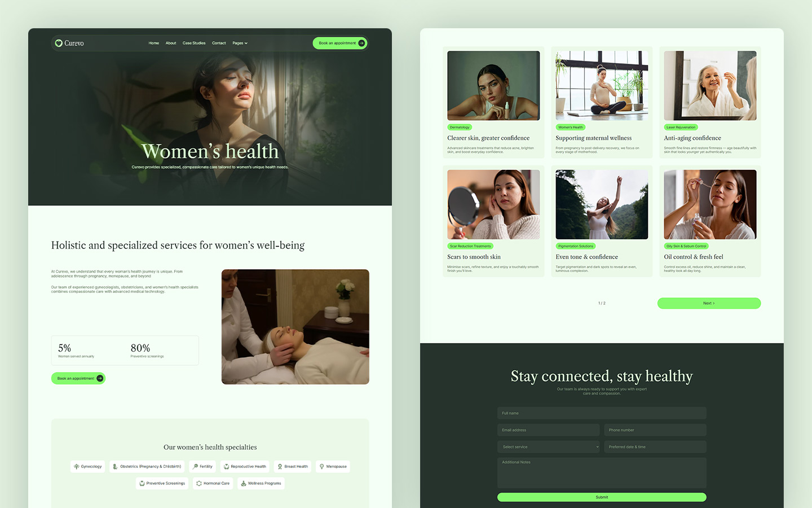Click the Breast Health ribbon icon
The width and height of the screenshot is (812, 508).
click(279, 466)
